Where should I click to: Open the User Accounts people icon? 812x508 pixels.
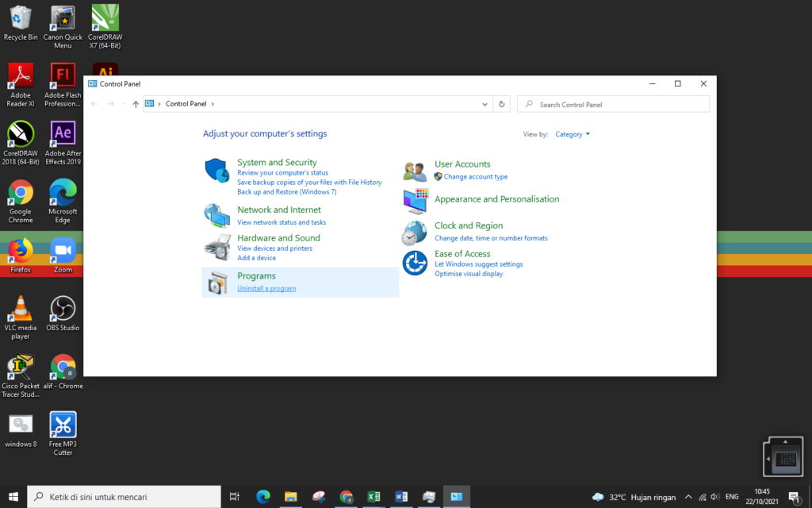pyautogui.click(x=415, y=169)
